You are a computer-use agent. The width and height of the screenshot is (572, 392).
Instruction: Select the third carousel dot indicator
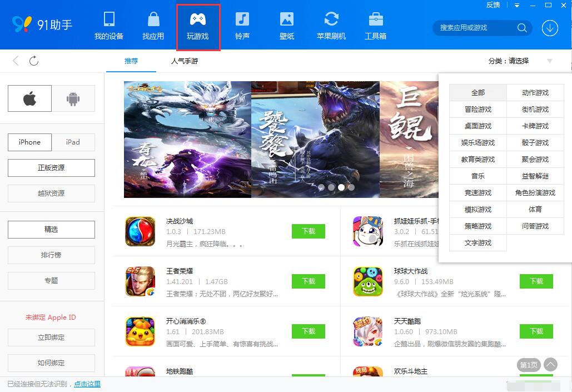coord(341,188)
